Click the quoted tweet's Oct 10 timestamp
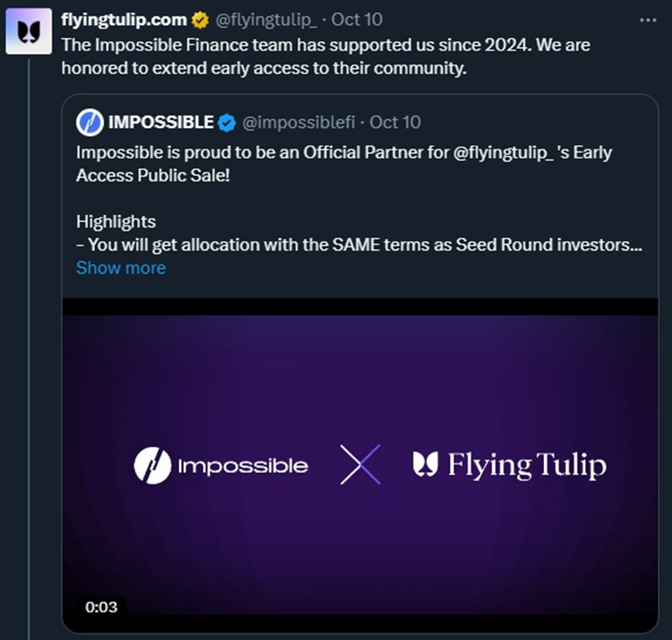The image size is (672, 640). tap(395, 122)
